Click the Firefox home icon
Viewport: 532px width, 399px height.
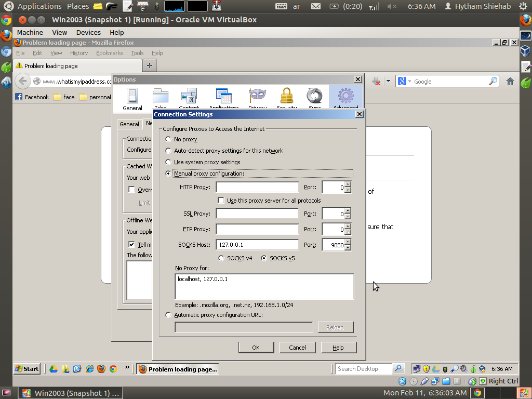tap(510, 82)
